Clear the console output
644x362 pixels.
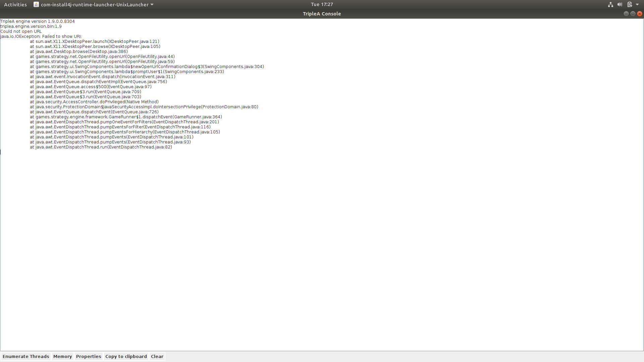(157, 356)
